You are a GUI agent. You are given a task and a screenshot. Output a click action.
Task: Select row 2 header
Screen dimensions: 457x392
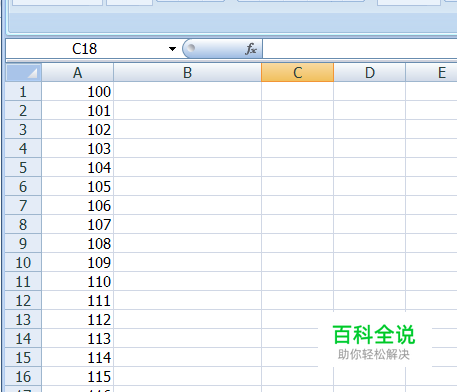coord(23,110)
